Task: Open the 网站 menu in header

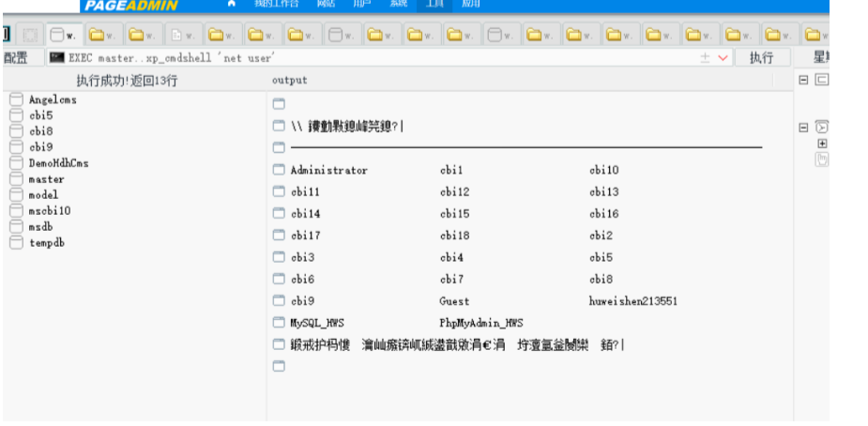Action: click(x=326, y=4)
